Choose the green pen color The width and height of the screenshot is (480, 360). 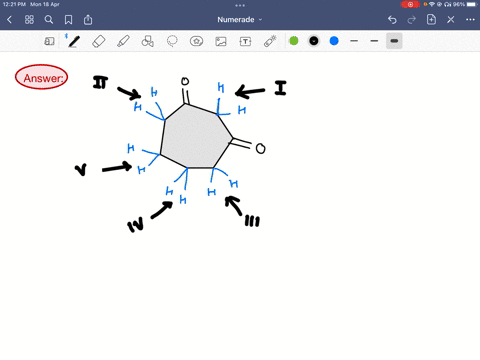tap(294, 41)
